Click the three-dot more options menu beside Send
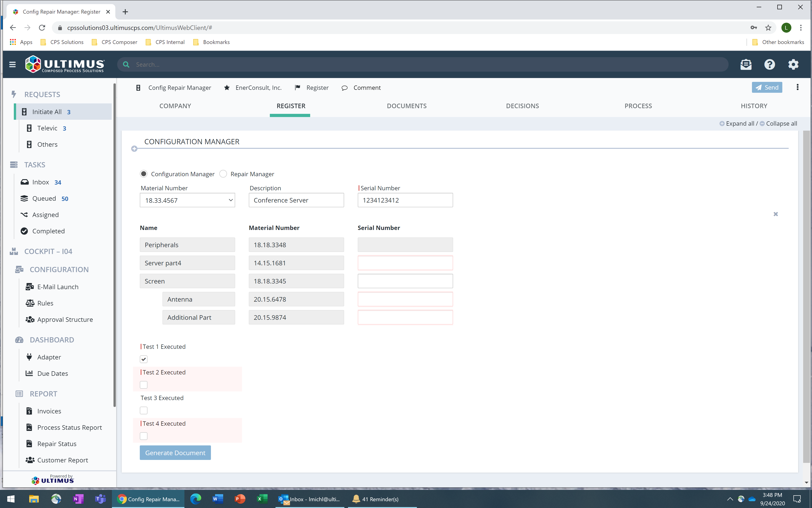 tap(797, 87)
